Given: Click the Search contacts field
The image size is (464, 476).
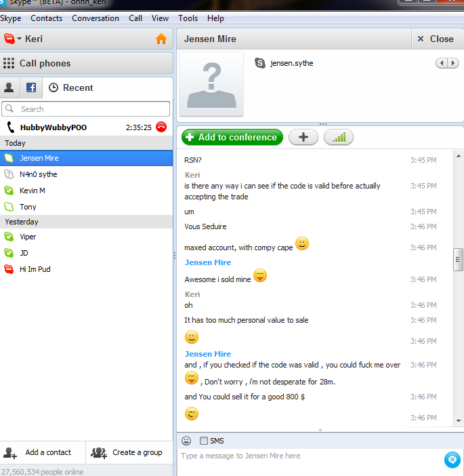Looking at the screenshot, I should (85, 109).
